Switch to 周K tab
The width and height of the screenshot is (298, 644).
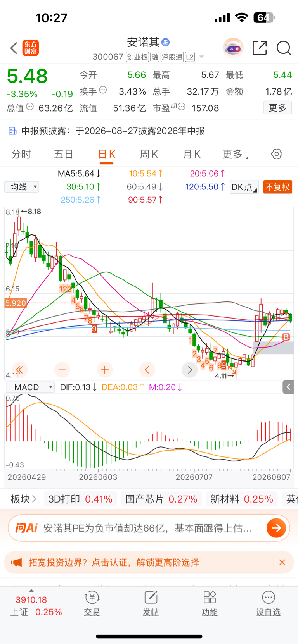pyautogui.click(x=149, y=154)
